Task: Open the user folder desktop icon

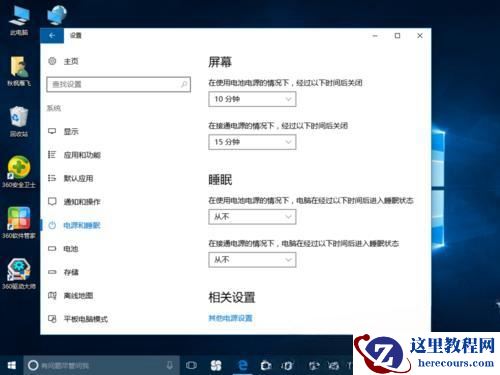Action: coord(19,71)
